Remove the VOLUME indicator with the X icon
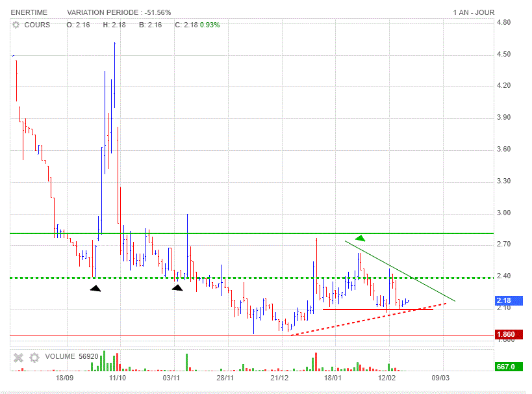 point(18,357)
